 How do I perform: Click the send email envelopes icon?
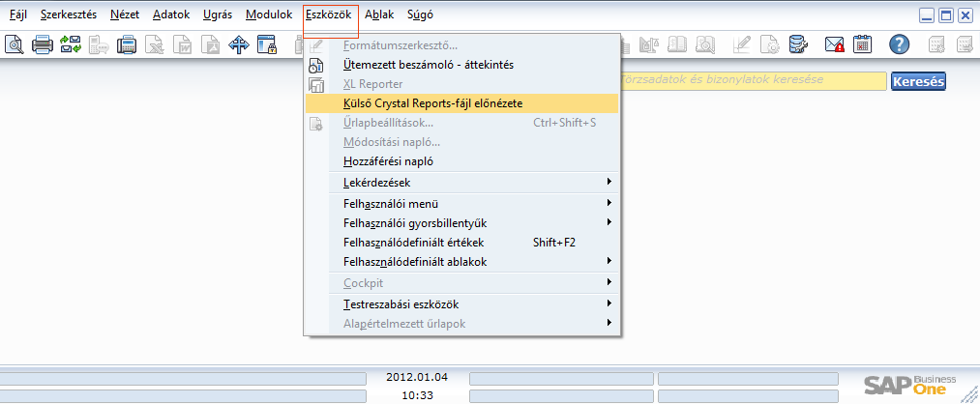[x=71, y=44]
